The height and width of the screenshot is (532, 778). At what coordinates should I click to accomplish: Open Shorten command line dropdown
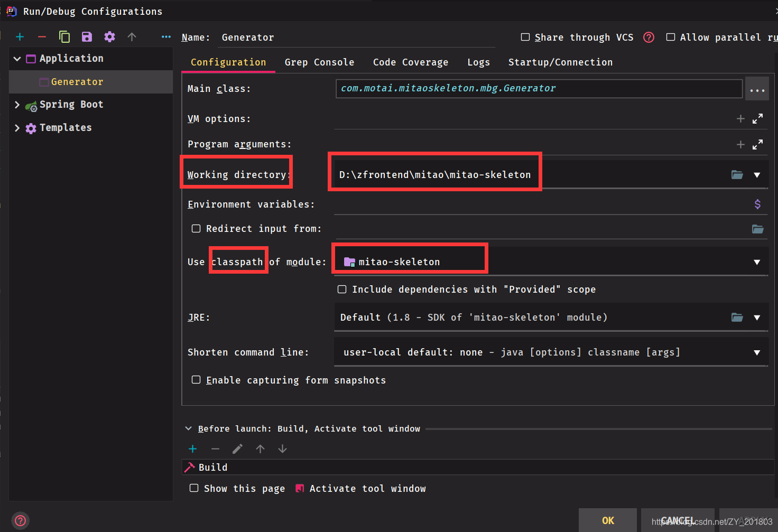(757, 352)
